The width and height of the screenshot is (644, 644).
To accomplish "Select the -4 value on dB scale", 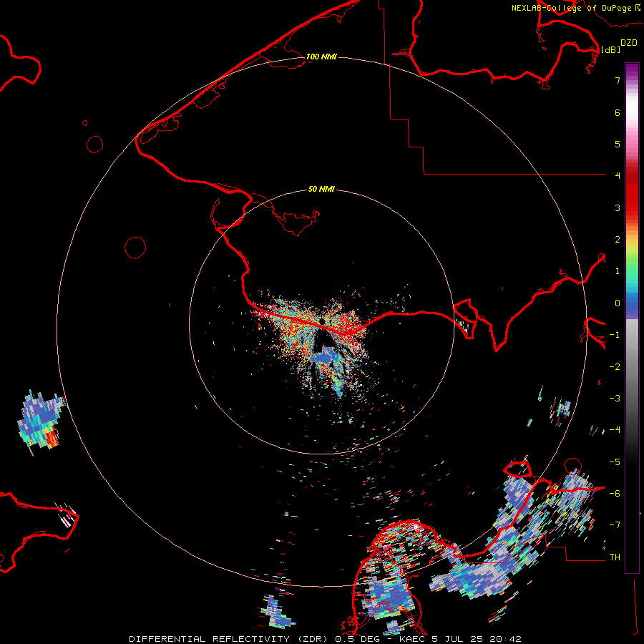I will tap(615, 429).
